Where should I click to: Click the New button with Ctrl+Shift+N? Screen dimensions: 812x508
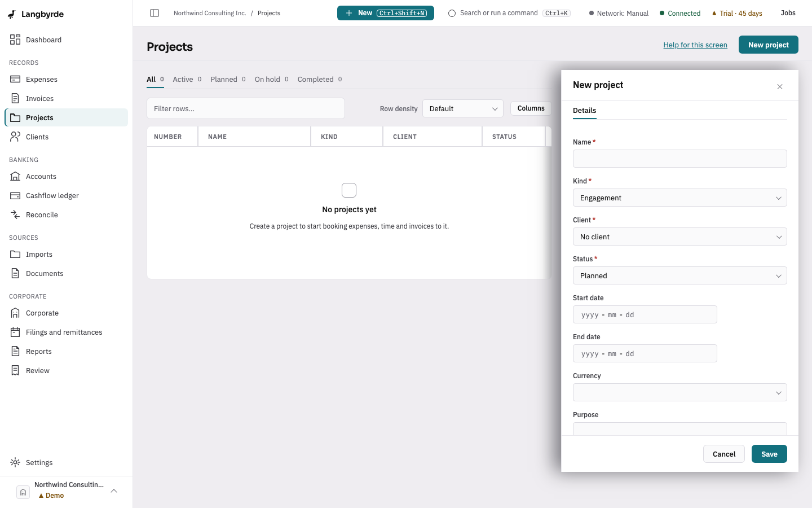click(x=386, y=13)
